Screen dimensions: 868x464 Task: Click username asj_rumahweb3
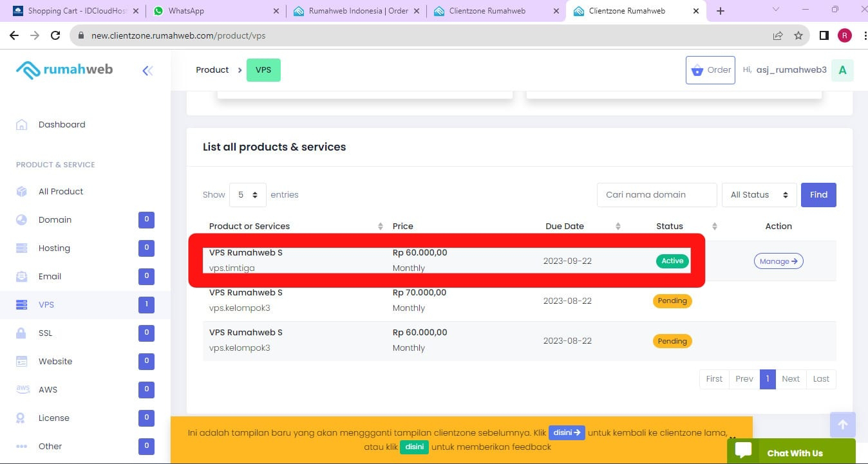(x=791, y=70)
